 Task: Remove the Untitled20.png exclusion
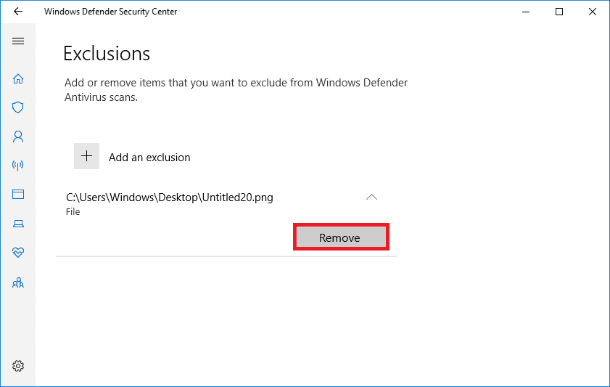click(x=341, y=237)
